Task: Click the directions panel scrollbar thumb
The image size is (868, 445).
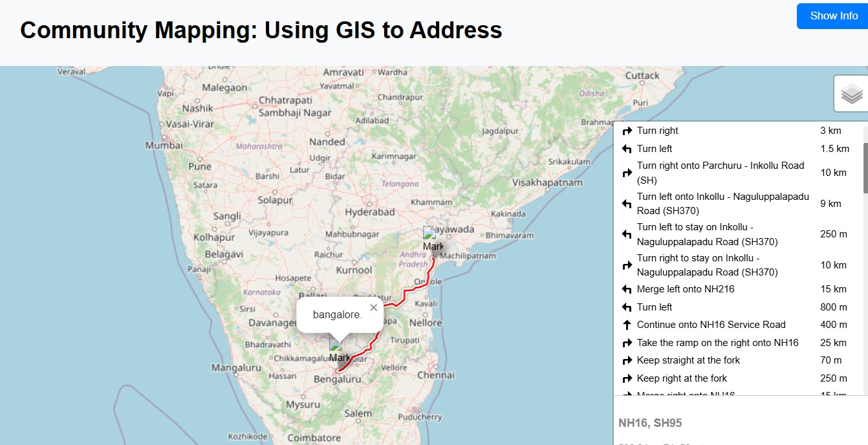Action: [865, 167]
